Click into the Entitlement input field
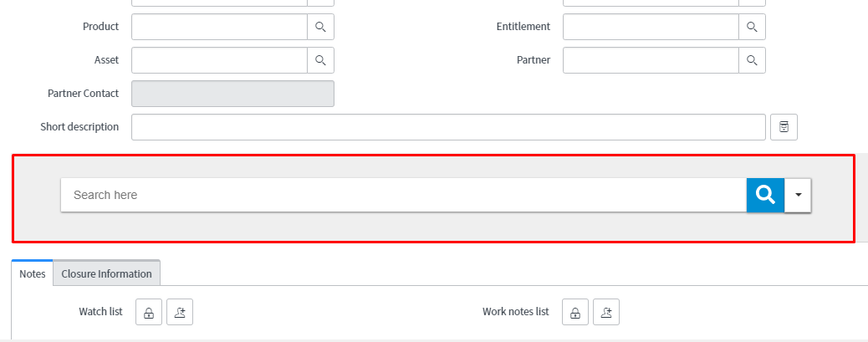Screen dimensions: 868x342 650,27
